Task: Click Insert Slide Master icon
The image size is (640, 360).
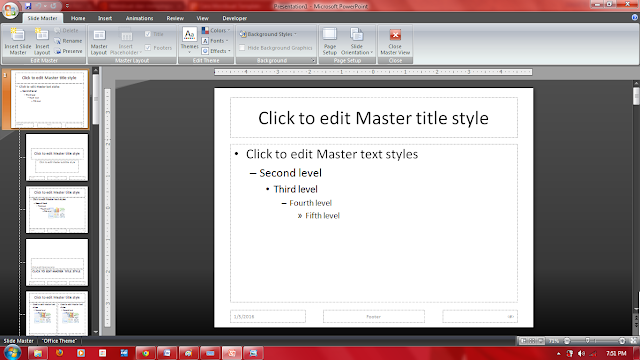Action: (18, 35)
